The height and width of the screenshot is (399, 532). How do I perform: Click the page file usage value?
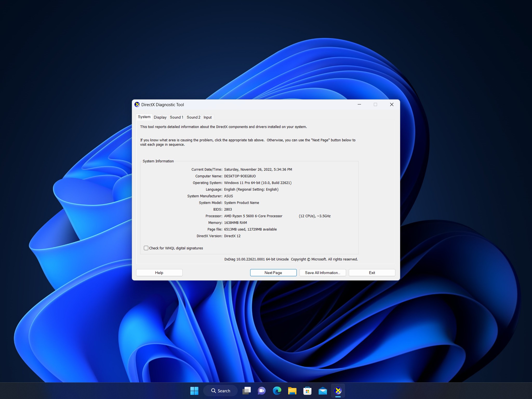coord(250,229)
